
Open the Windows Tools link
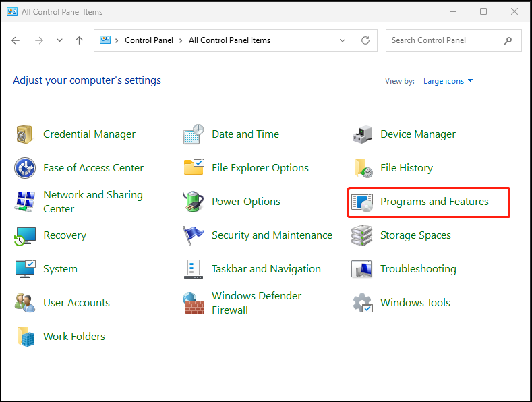click(x=415, y=303)
